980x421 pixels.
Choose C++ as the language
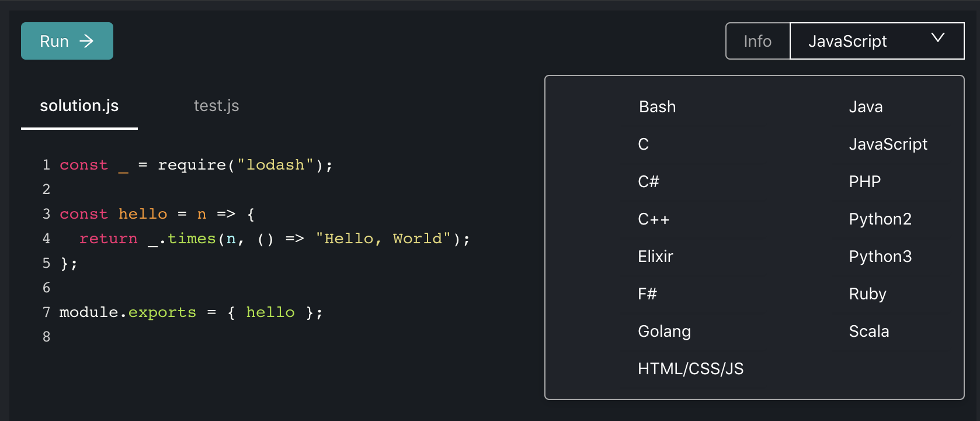[x=654, y=219]
